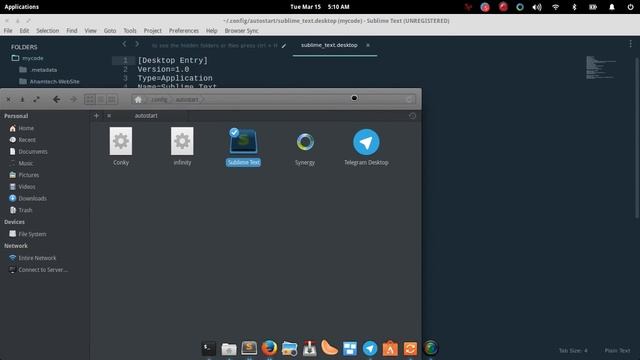Open the Edit menu in Sublime Text
Viewport: 640px width, 360px height.
[24, 31]
